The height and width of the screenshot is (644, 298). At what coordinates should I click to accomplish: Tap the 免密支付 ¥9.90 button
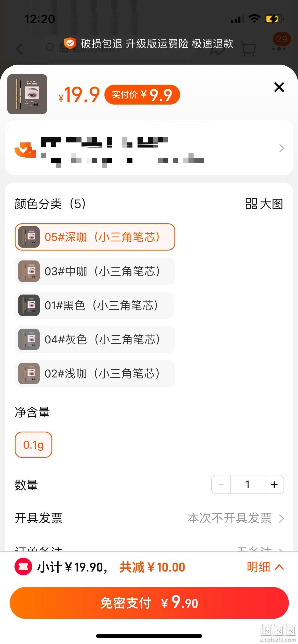(x=149, y=603)
